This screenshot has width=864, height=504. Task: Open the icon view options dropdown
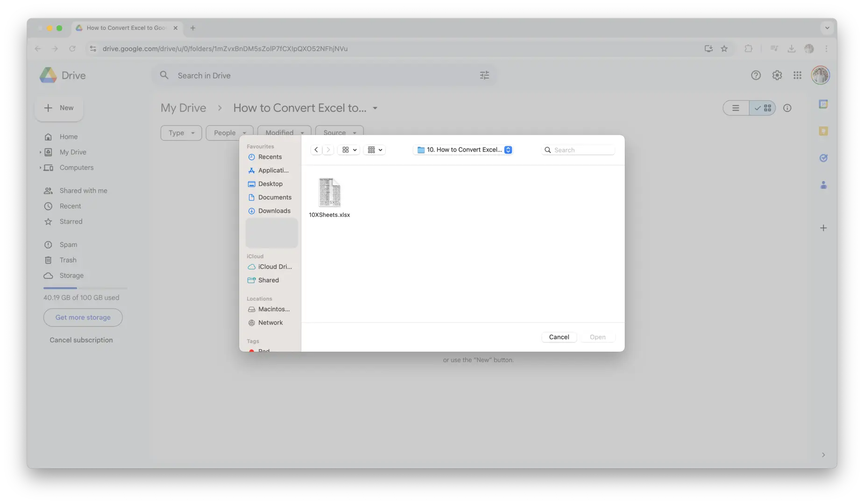pyautogui.click(x=349, y=150)
